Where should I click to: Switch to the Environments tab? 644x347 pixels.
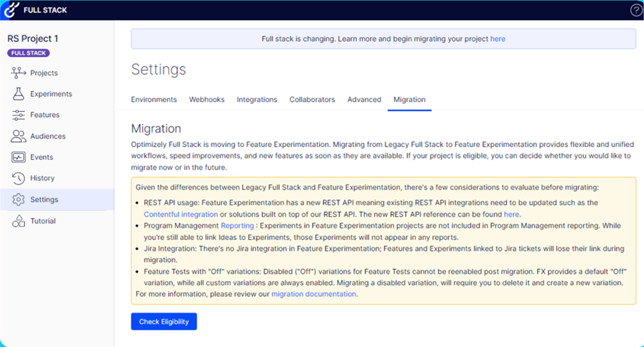click(x=154, y=99)
